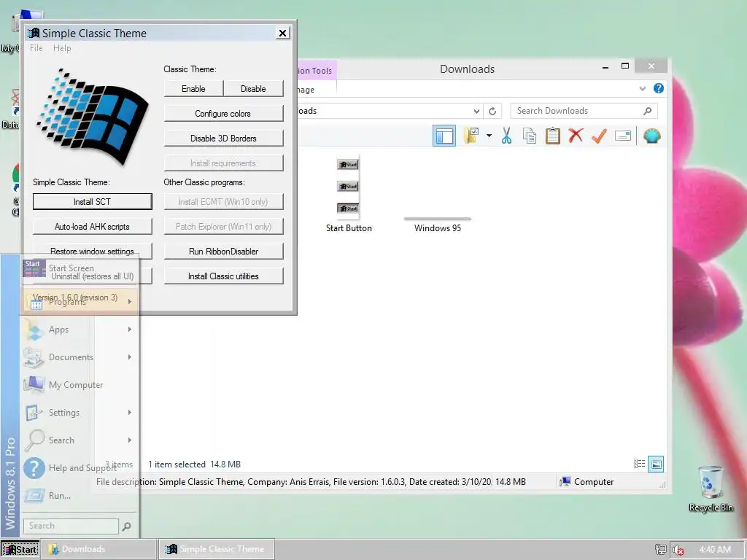Open the Recycle Bin desktop icon
Image resolution: width=747 pixels, height=560 pixels.
coord(711,489)
